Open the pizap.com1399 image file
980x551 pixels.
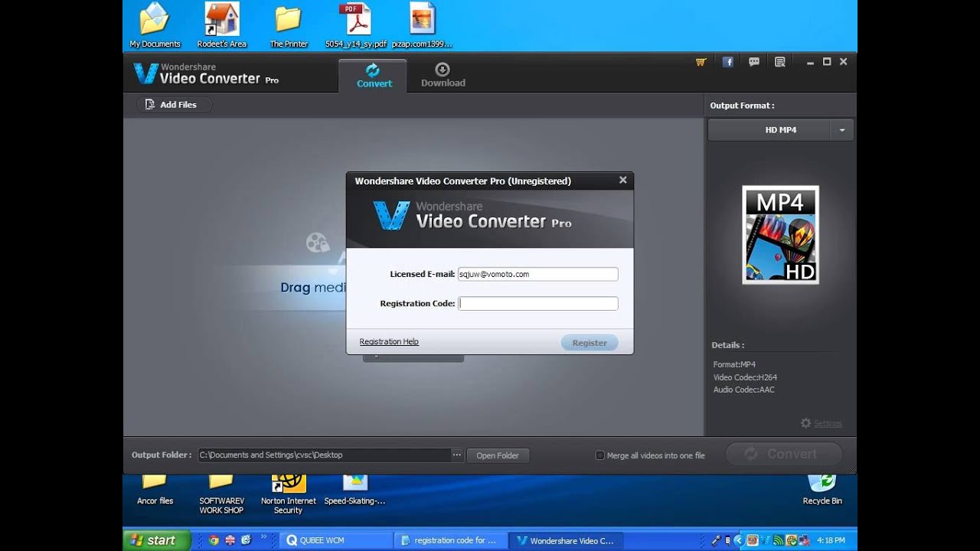[423, 25]
